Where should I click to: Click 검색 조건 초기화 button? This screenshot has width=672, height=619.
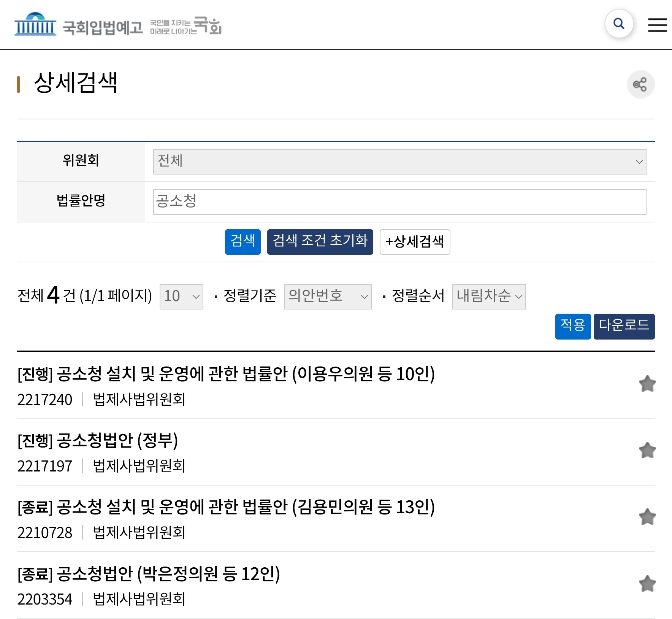[x=320, y=242]
